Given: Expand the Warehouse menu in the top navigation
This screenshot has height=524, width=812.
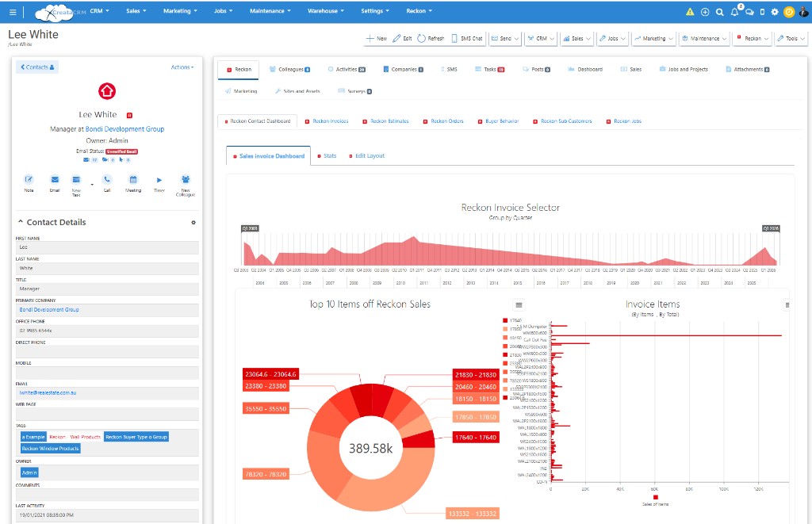Looking at the screenshot, I should click(326, 11).
